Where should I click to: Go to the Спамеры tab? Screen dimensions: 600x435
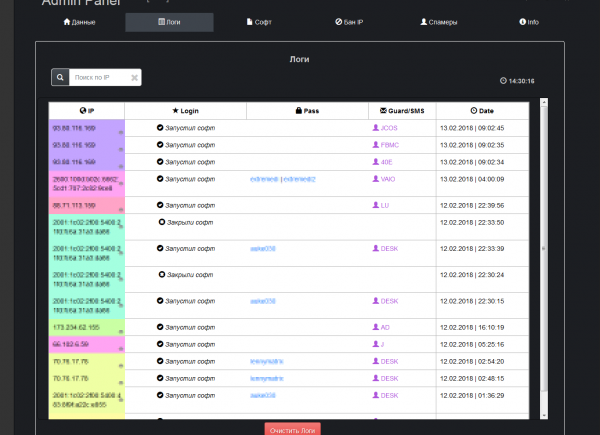[x=438, y=21]
